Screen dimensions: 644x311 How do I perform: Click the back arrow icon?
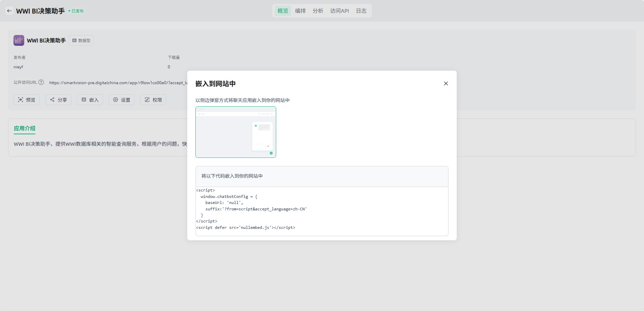(9, 11)
